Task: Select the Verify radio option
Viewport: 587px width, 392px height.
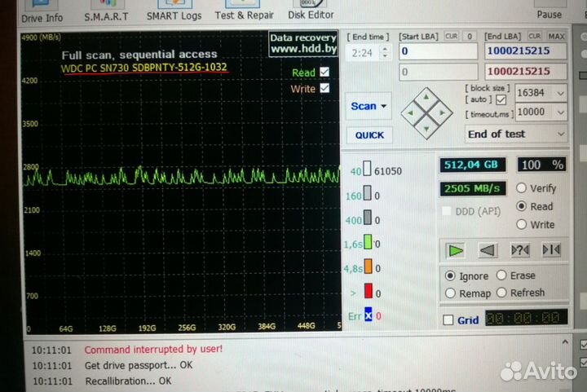Action: point(521,187)
